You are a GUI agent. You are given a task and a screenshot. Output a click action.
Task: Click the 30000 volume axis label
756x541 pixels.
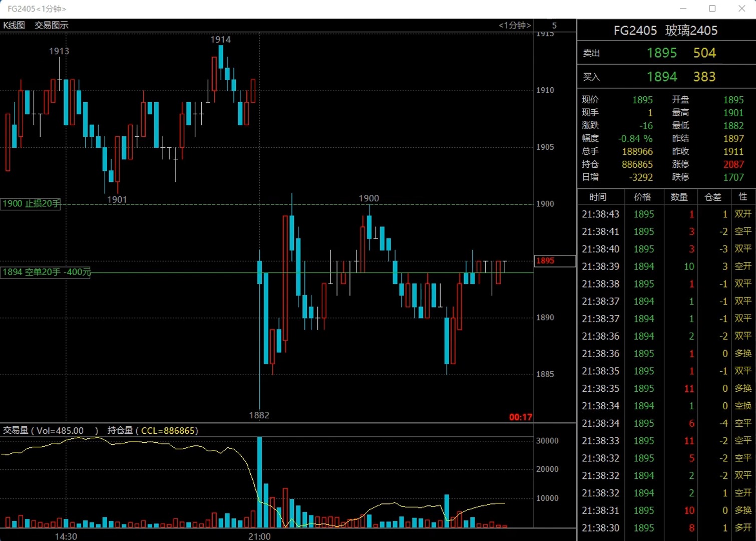coord(547,441)
